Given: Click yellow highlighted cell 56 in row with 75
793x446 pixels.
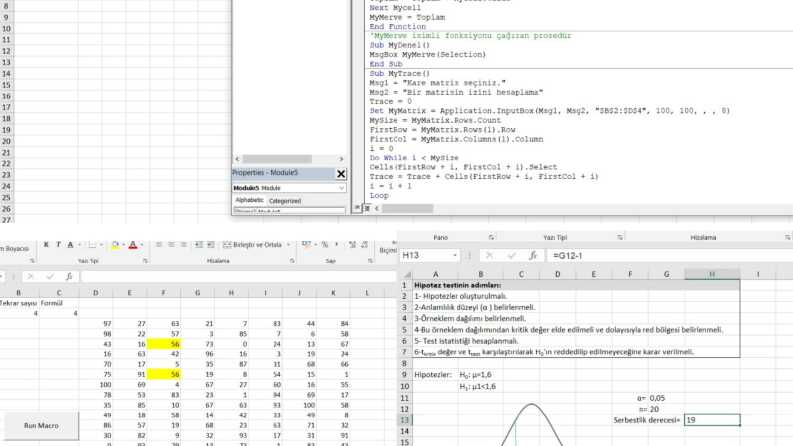Looking at the screenshot, I should pos(163,375).
